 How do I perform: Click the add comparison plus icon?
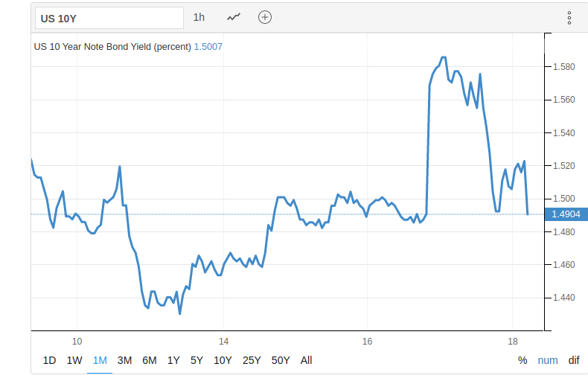point(265,17)
